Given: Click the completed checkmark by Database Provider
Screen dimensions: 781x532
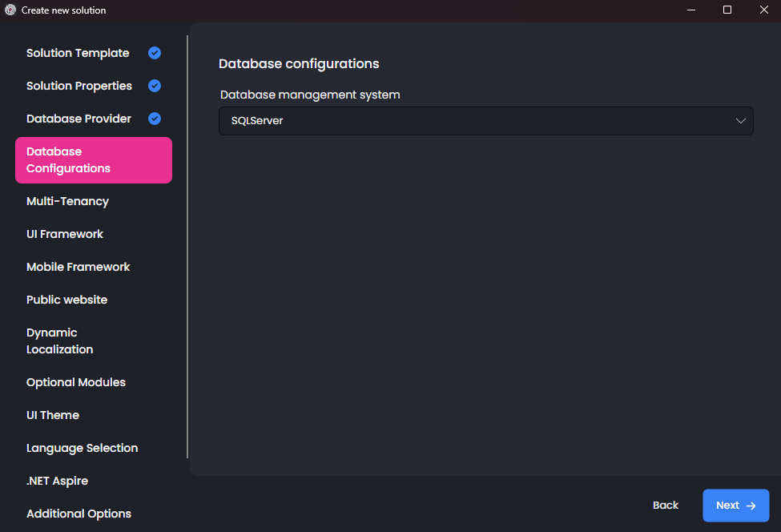Looking at the screenshot, I should [x=154, y=119].
